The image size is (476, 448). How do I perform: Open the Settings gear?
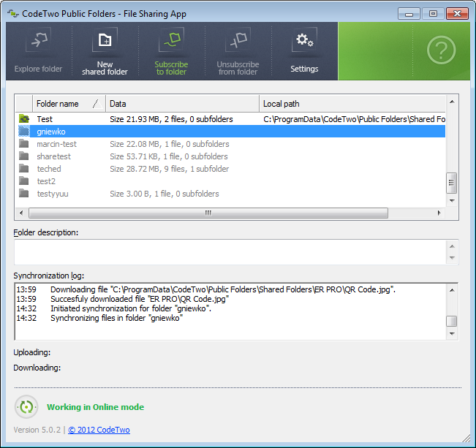(x=304, y=40)
